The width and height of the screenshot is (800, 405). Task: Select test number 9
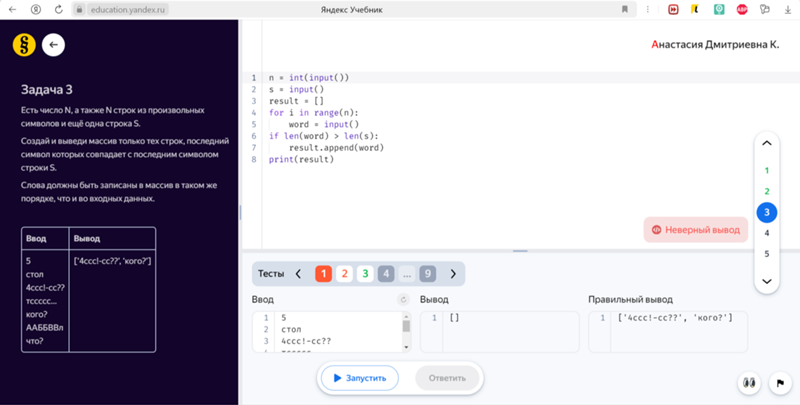pyautogui.click(x=428, y=273)
